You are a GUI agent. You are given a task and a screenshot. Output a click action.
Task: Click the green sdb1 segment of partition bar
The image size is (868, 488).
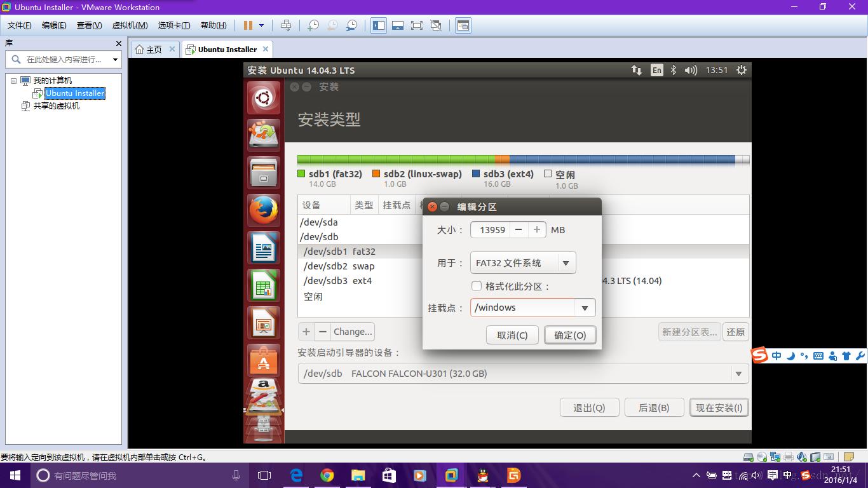(396, 159)
